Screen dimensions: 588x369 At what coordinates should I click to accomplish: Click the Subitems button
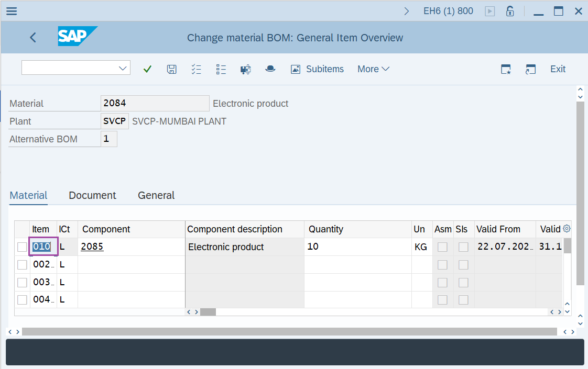coord(318,69)
